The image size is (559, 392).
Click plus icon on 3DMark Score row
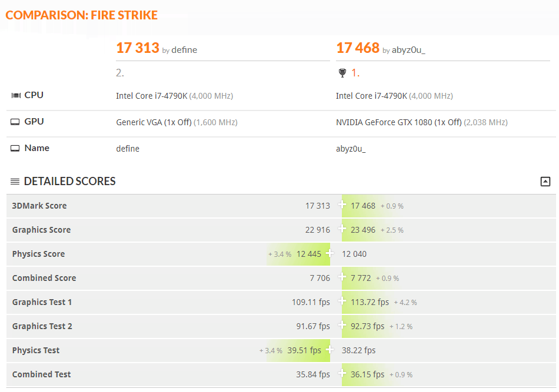pos(342,205)
